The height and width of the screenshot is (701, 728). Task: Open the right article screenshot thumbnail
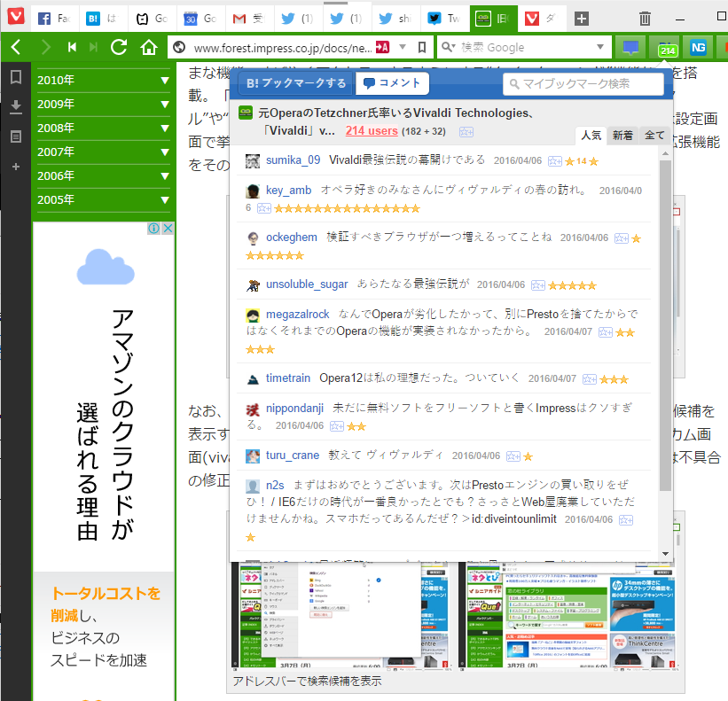pos(569,615)
